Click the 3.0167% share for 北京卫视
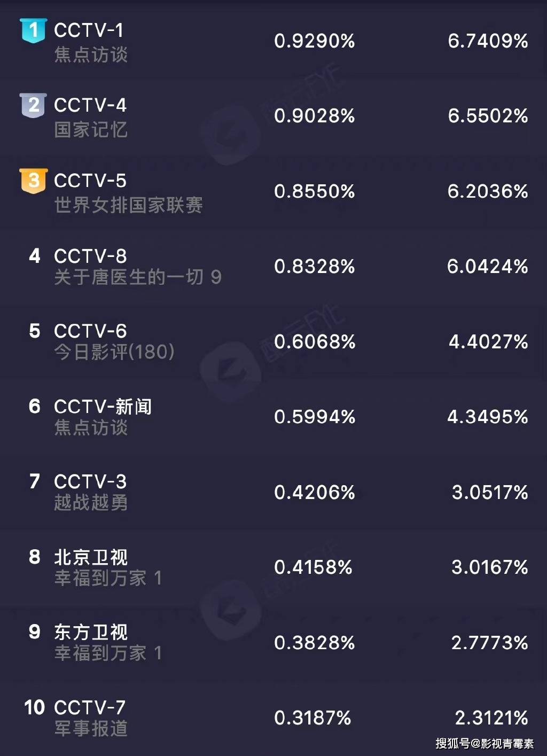The height and width of the screenshot is (756, 547). tap(490, 567)
